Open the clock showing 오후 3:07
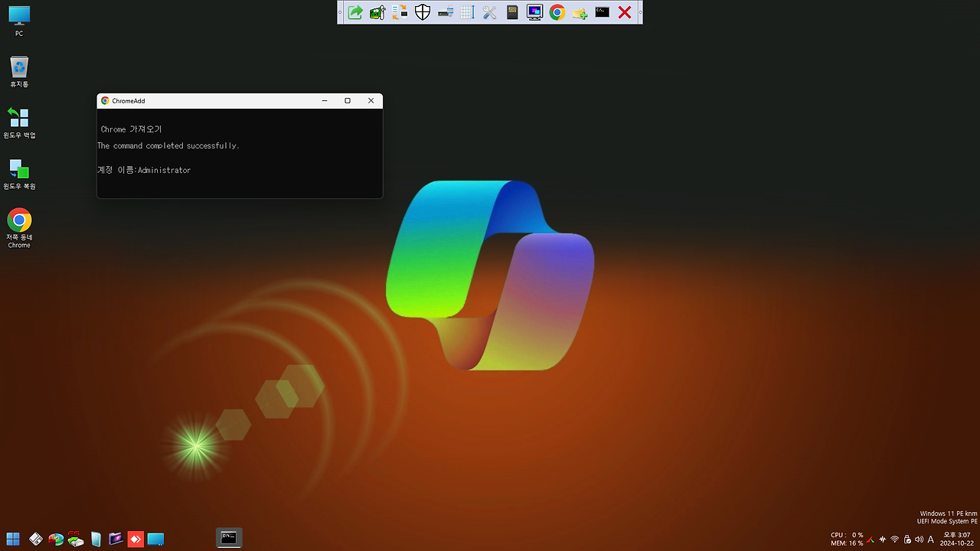Screen dimensions: 980x551 [x=957, y=539]
